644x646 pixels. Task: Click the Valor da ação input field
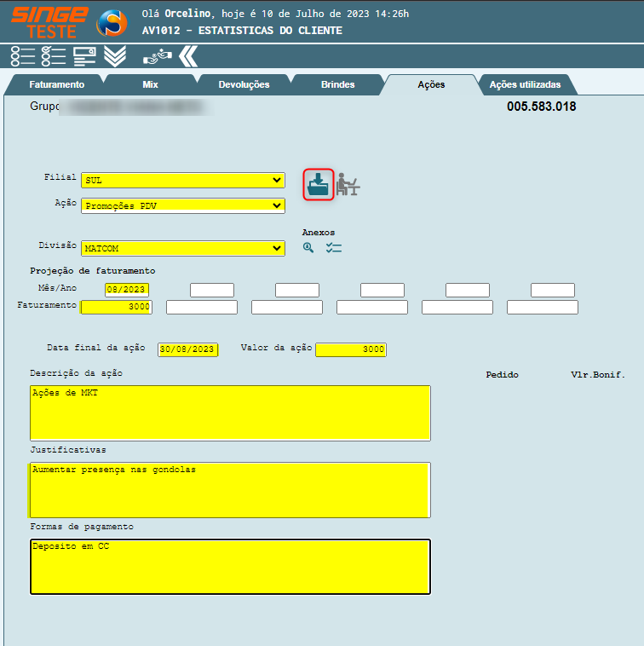[351, 349]
